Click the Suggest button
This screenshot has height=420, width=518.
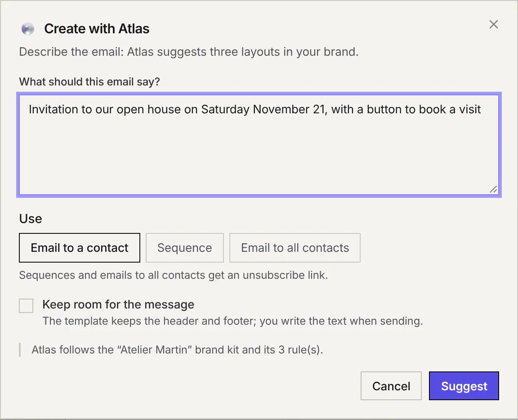click(464, 386)
